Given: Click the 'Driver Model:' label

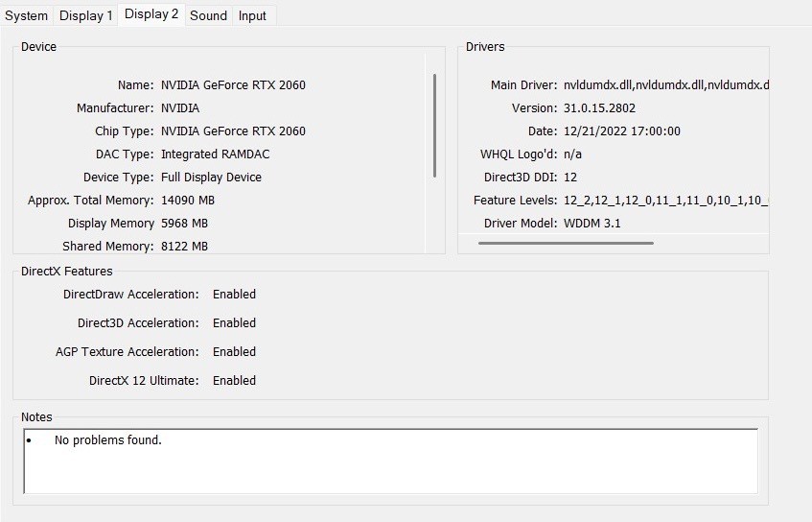Looking at the screenshot, I should pos(521,224).
